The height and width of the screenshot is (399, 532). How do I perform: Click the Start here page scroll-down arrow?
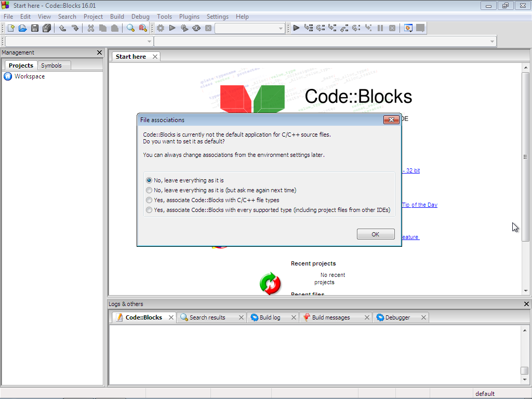[x=526, y=291]
